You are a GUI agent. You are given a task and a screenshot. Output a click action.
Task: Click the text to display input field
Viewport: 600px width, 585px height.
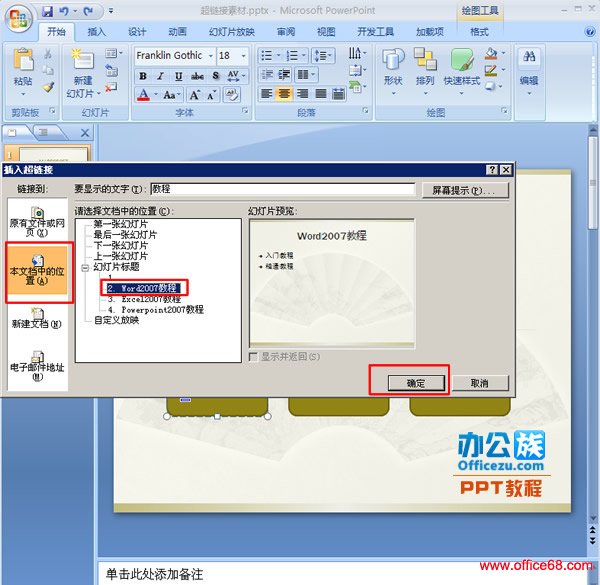point(282,189)
